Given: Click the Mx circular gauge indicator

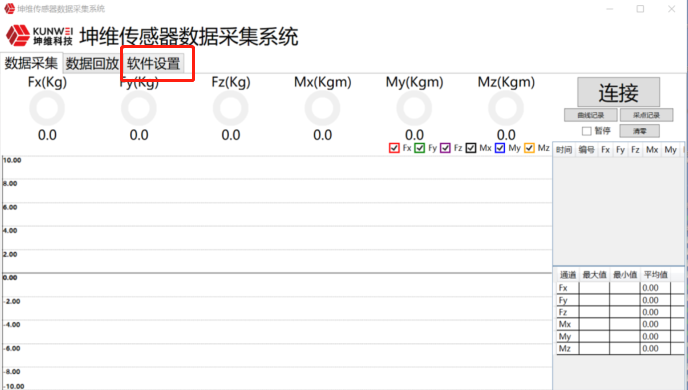Looking at the screenshot, I should click(322, 108).
